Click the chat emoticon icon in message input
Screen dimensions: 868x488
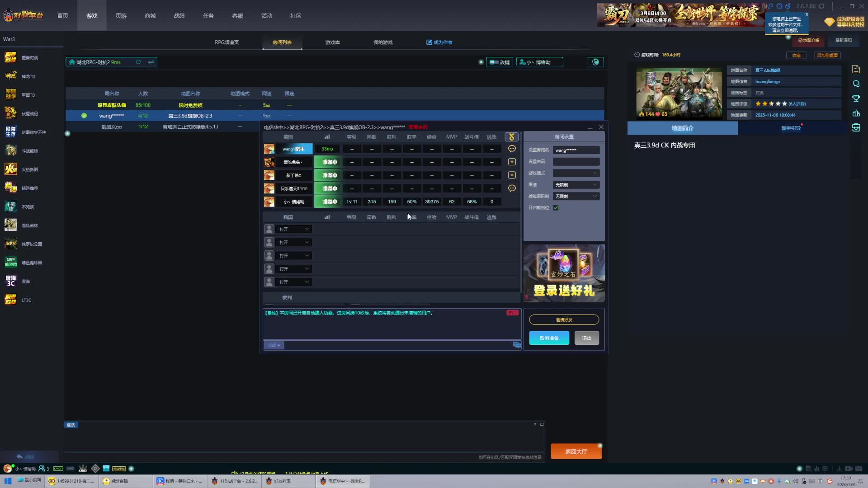pos(517,345)
